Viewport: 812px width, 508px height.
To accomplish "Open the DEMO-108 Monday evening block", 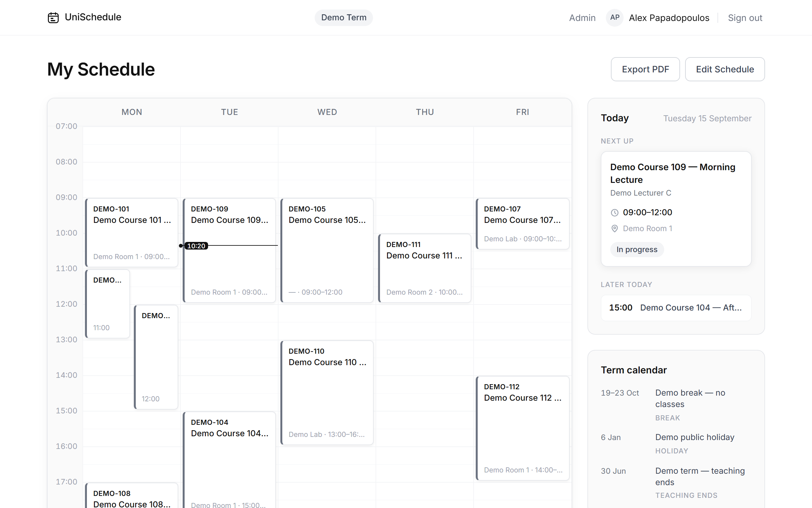I will (132, 496).
